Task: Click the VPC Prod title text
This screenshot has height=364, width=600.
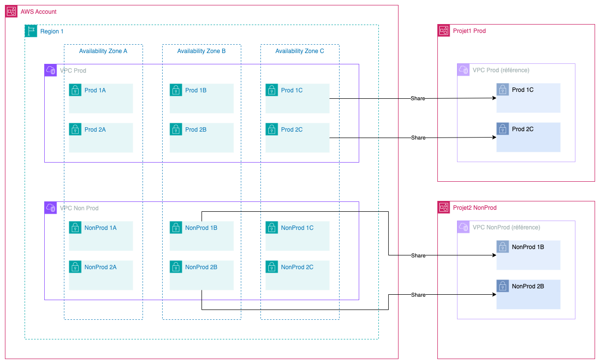Action: tap(73, 71)
